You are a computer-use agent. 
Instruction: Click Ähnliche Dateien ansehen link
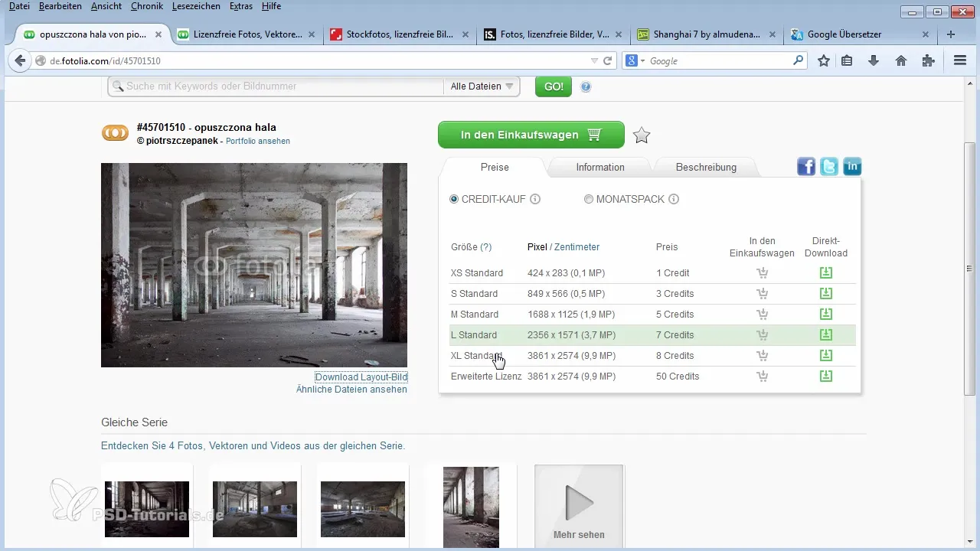351,390
